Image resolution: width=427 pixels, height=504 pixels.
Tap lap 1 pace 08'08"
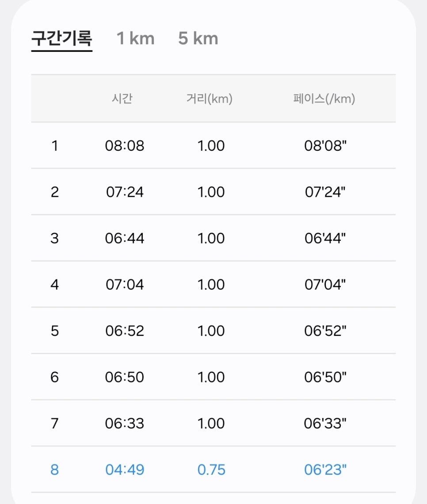(x=325, y=145)
